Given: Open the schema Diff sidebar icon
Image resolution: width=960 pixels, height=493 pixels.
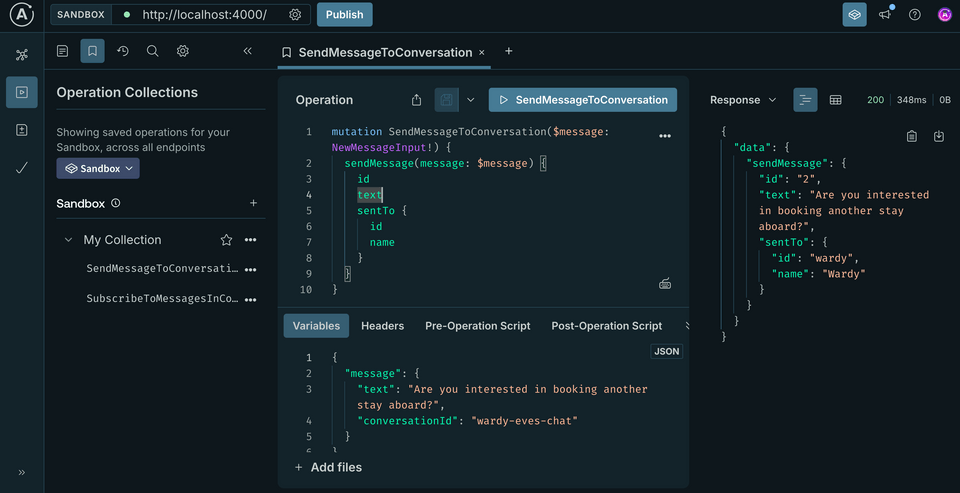Looking at the screenshot, I should [22, 130].
